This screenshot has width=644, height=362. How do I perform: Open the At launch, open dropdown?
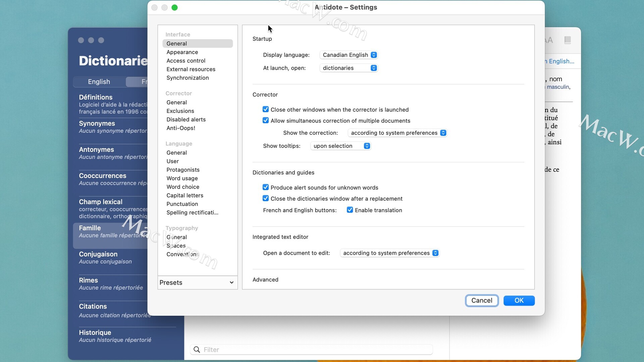pos(348,68)
